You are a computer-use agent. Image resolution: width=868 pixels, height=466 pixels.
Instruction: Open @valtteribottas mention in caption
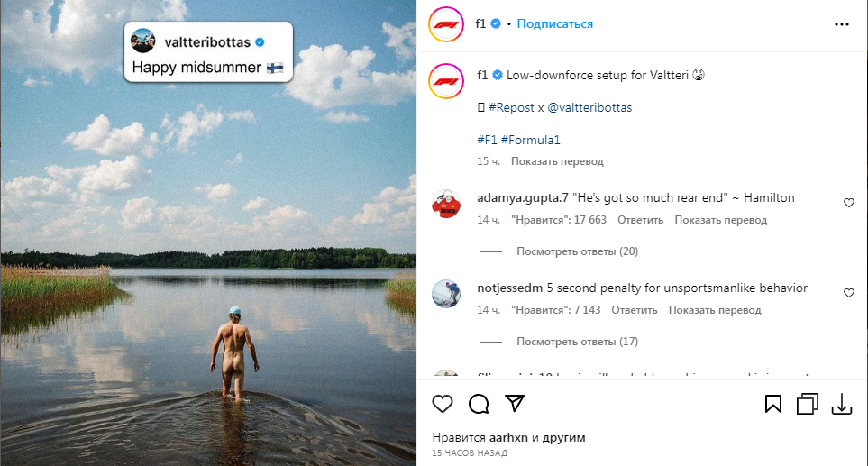click(x=589, y=107)
